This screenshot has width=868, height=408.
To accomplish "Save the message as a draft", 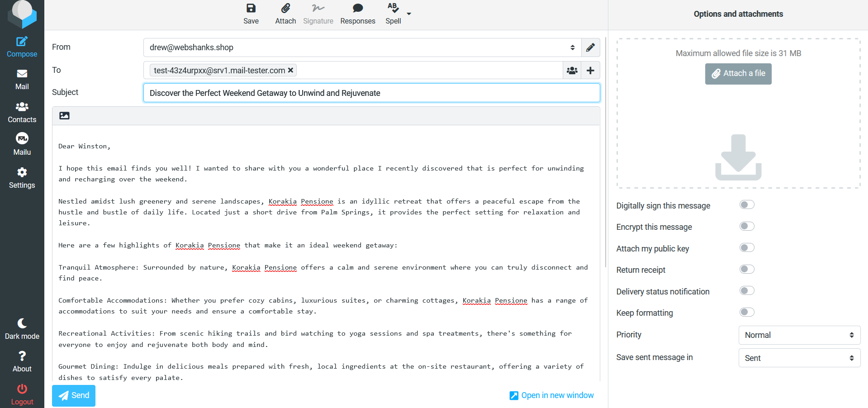I will click(251, 14).
